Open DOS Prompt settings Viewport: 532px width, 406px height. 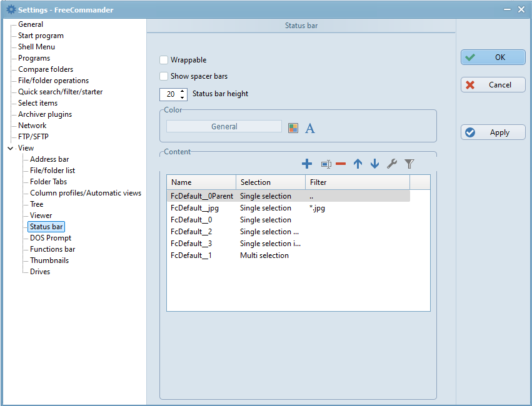point(51,237)
